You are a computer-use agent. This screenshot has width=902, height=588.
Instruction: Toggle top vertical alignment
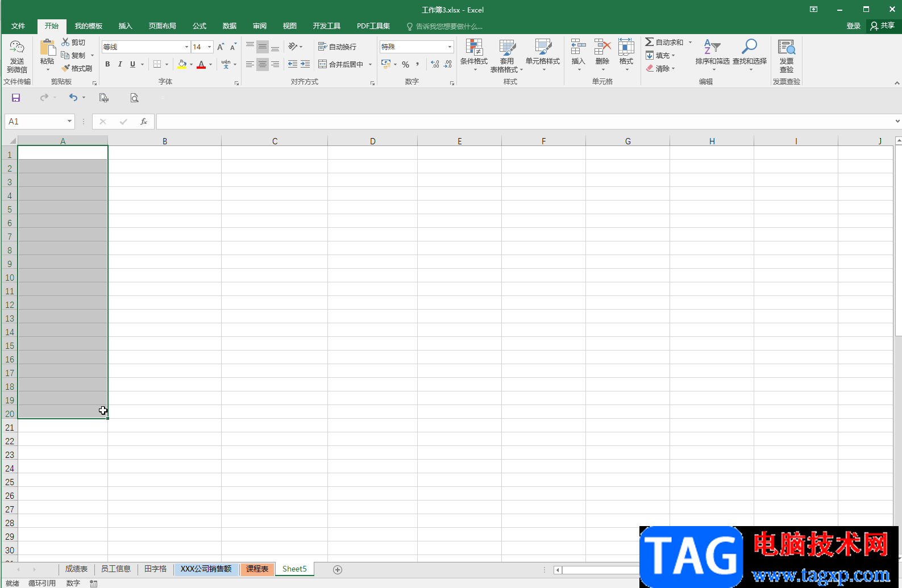click(250, 47)
